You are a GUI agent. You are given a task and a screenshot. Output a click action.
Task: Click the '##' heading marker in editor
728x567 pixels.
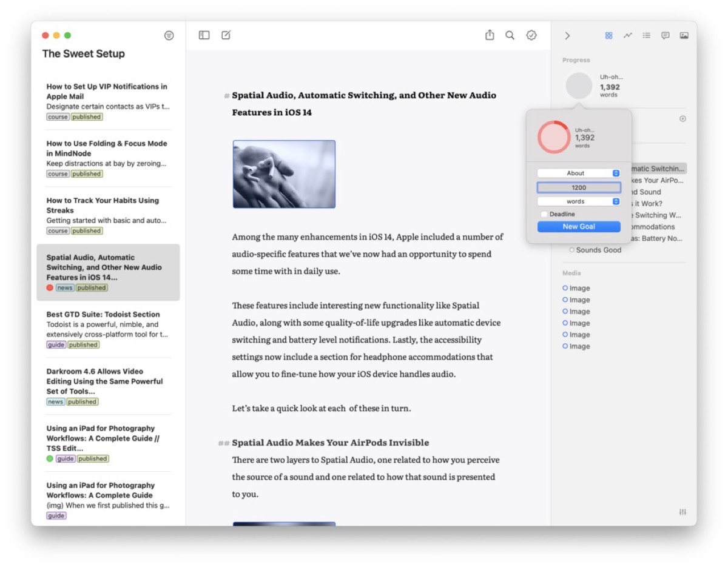pos(224,443)
